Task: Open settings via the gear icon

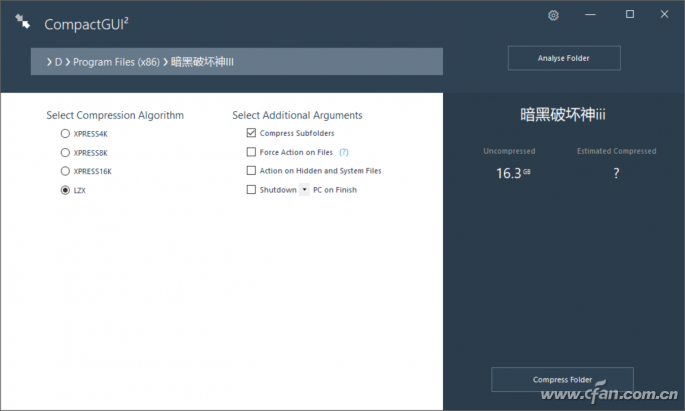Action: [x=553, y=15]
